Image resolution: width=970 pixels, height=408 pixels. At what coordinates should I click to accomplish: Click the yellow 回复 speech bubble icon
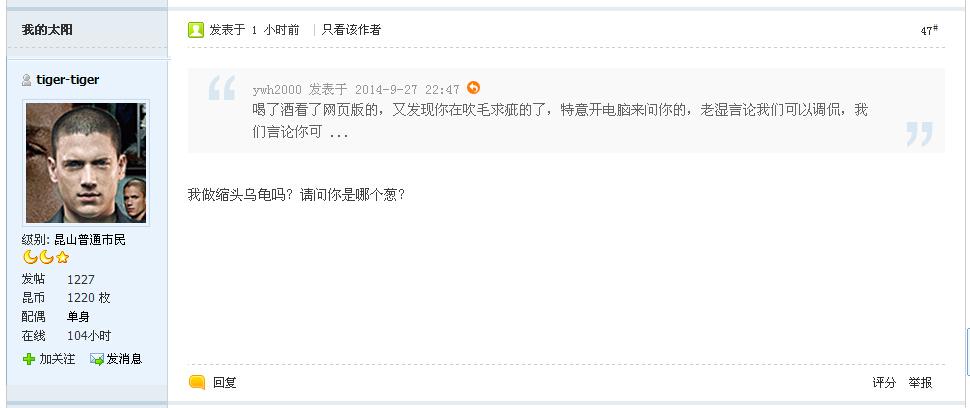(x=197, y=382)
